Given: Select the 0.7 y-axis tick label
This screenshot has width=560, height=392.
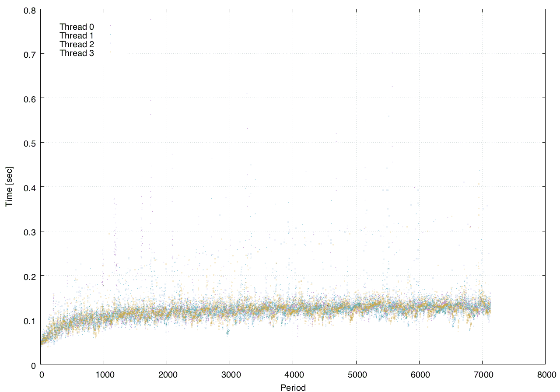Looking at the screenshot, I should point(28,54).
